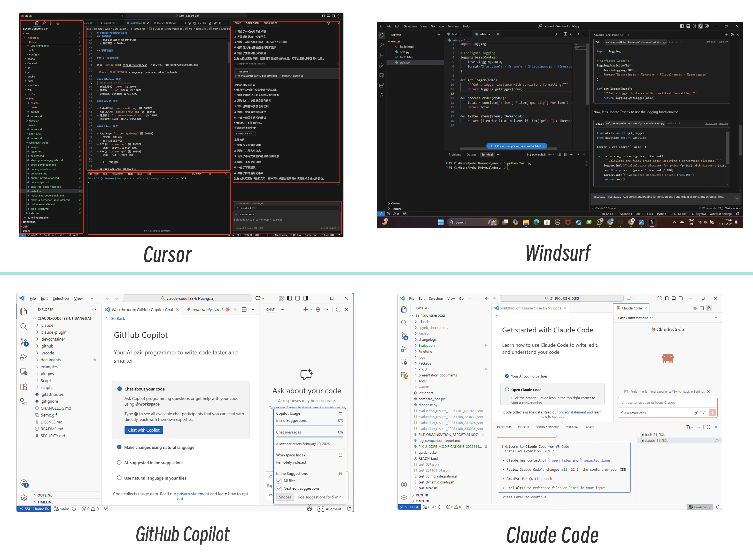753x560 pixels.
Task: Click the Extensions icon in Windsurf sidebar
Action: point(382,85)
